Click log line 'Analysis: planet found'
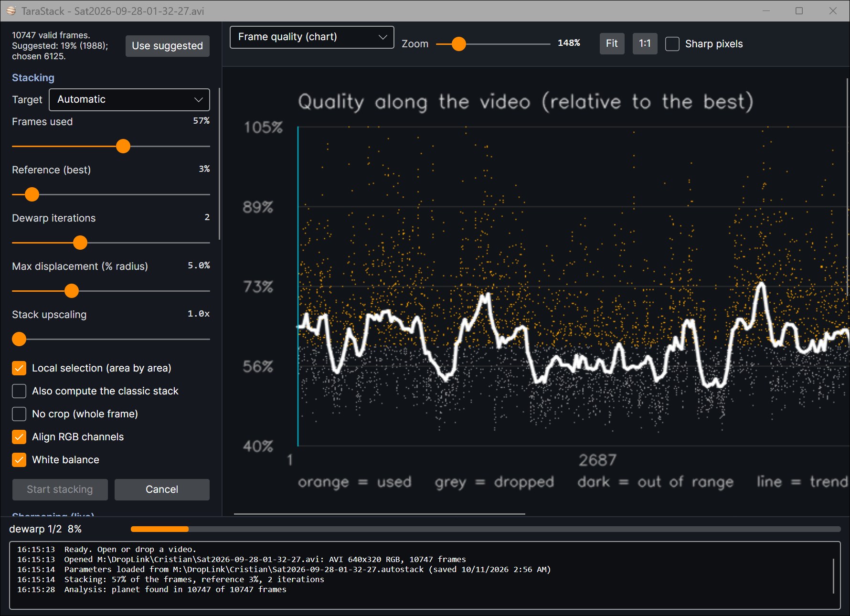Image resolution: width=850 pixels, height=616 pixels. (175, 590)
